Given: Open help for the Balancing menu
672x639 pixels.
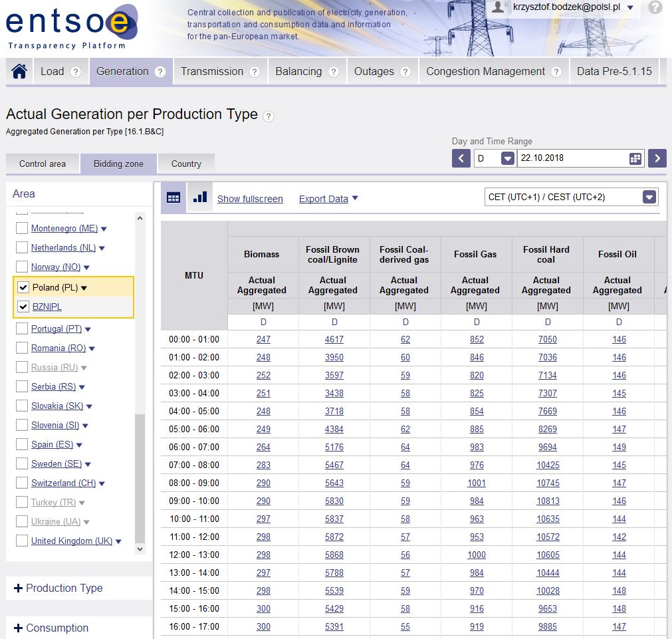Looking at the screenshot, I should click(x=334, y=72).
